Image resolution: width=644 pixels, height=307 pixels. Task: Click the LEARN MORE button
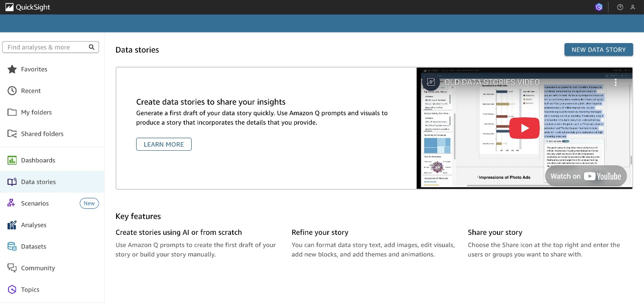tap(164, 144)
